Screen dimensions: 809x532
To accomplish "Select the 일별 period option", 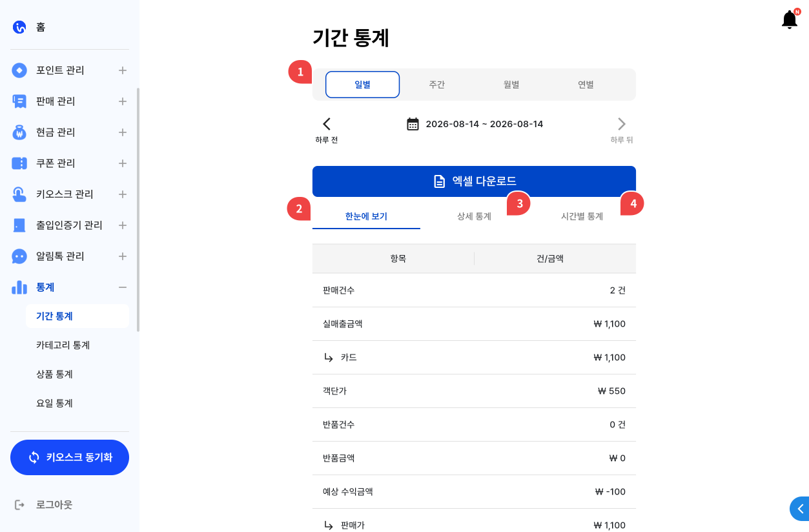I will pos(362,85).
